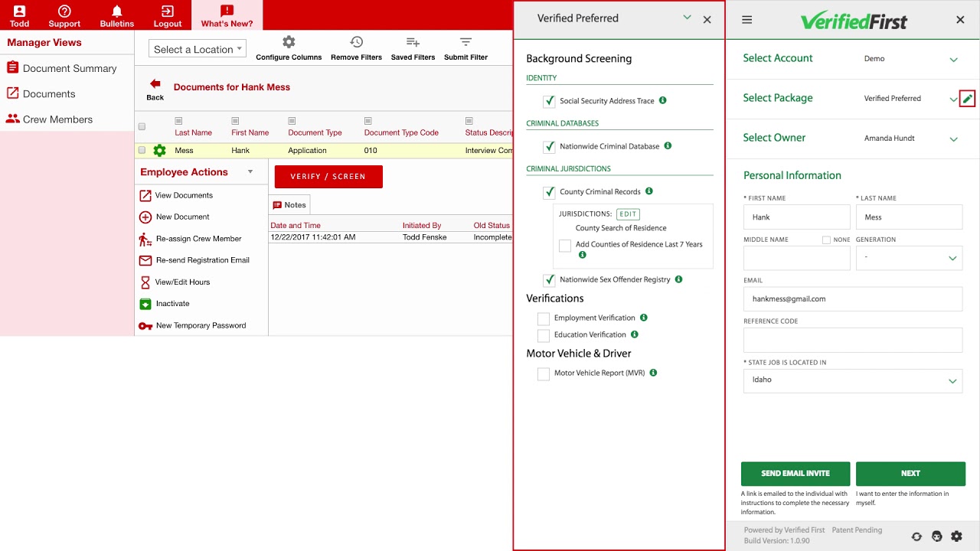The image size is (980, 551).
Task: Click the Saved Filters icon
Action: 413,42
